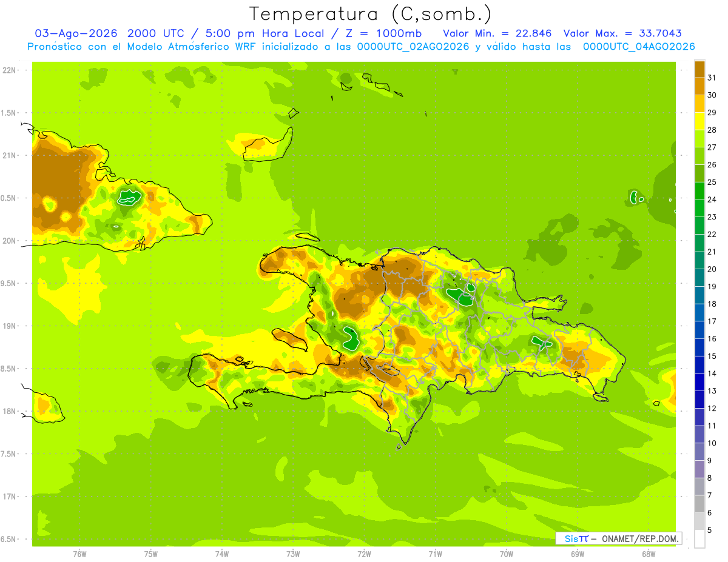Click the "71W" longitude label
The width and height of the screenshot is (728, 562).
click(435, 554)
